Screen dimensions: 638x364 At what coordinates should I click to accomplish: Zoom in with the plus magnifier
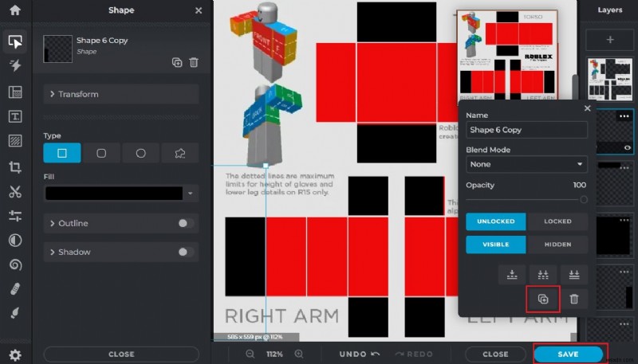coord(299,354)
